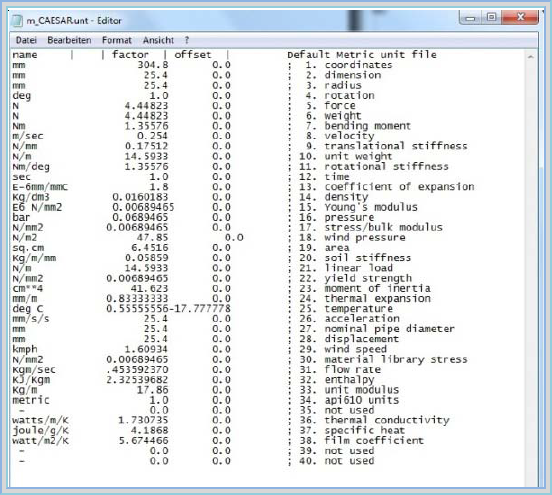
Task: Minimize the Editor window
Action: (x=470, y=18)
